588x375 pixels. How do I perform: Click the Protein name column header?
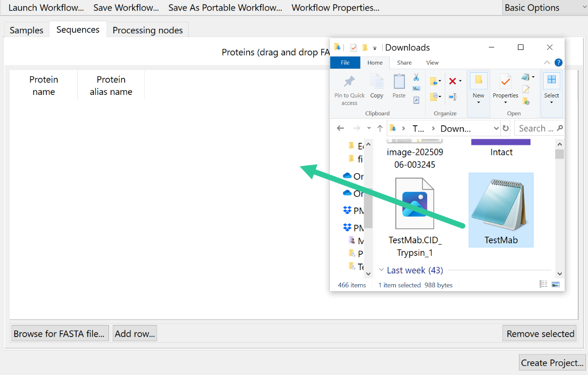coord(44,85)
